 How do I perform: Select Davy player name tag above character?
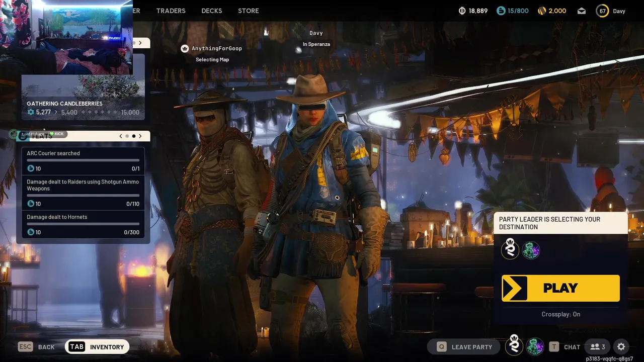point(316,33)
